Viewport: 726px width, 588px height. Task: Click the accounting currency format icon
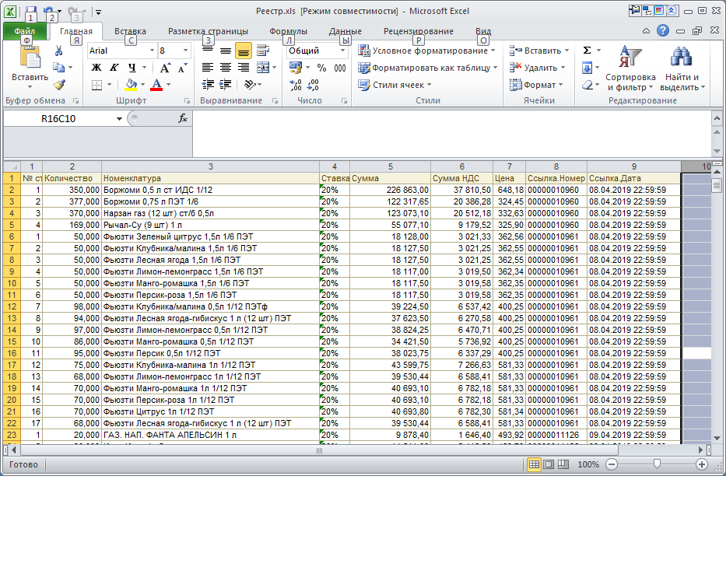point(296,68)
